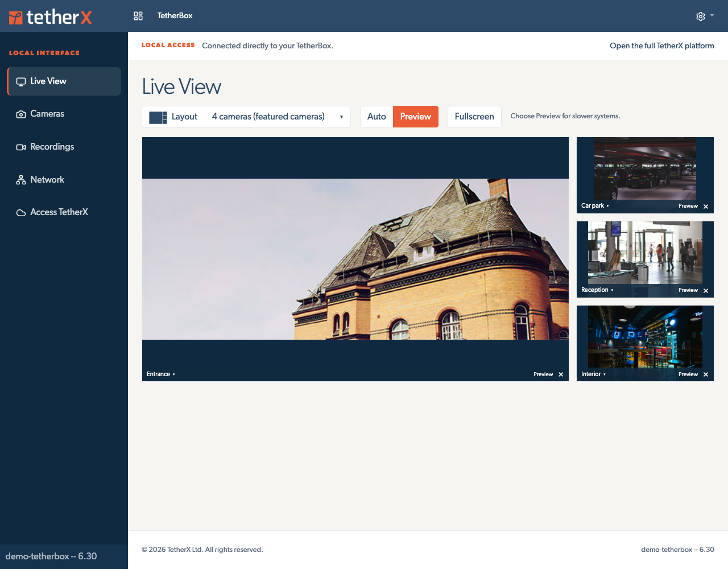
Task: Open the apps grid icon beside TetherBox
Action: pos(138,16)
